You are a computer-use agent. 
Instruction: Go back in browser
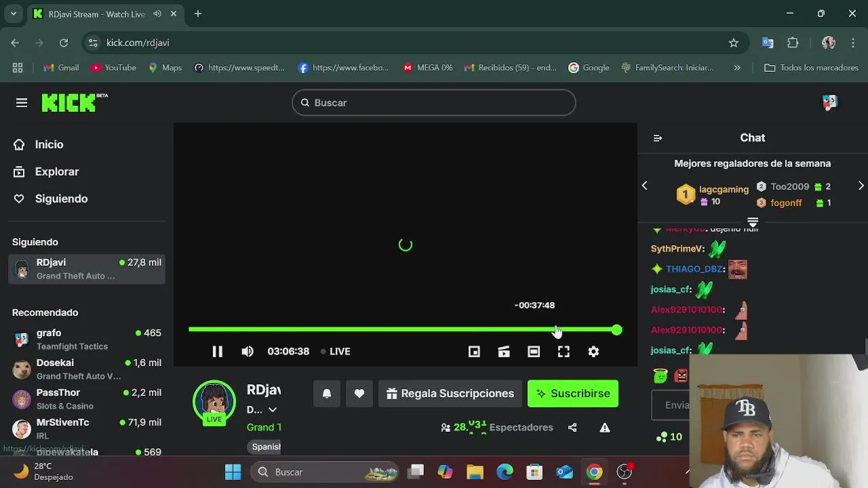tap(15, 43)
